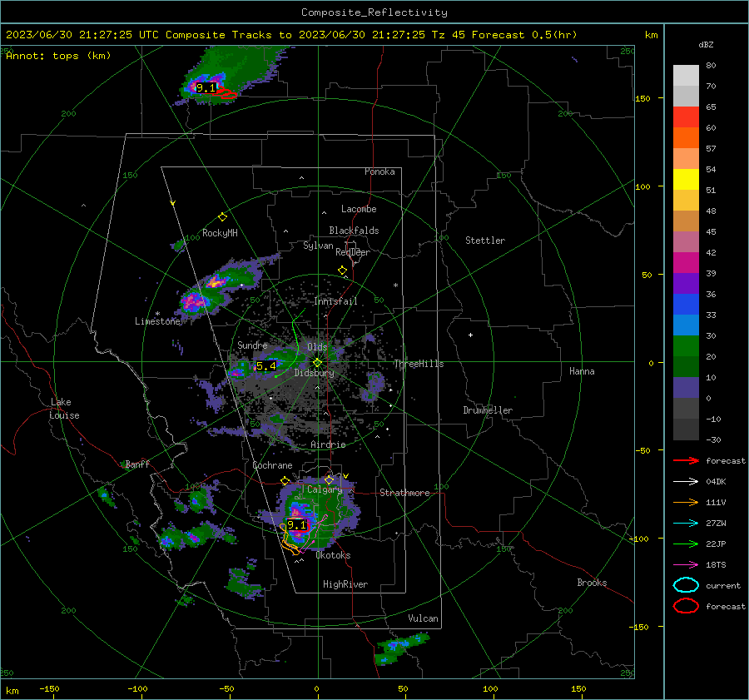Click the Ponoka city label
The width and height of the screenshot is (749, 700).
click(379, 171)
